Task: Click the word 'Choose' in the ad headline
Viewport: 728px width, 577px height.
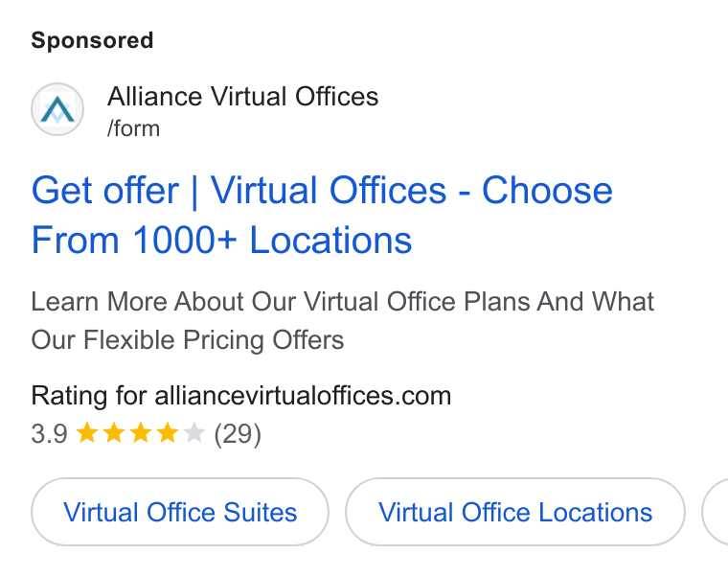Action: 547,191
